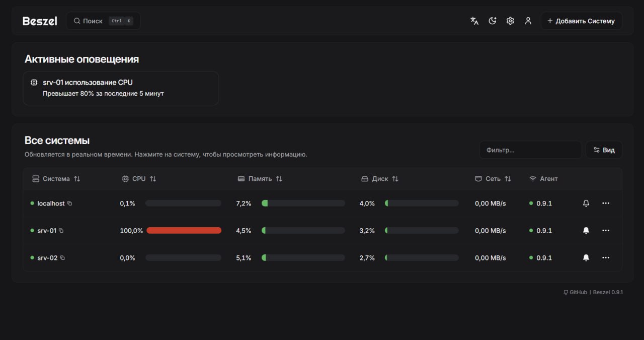Click localhost CPU usage bar
The image size is (644, 340).
click(x=183, y=203)
